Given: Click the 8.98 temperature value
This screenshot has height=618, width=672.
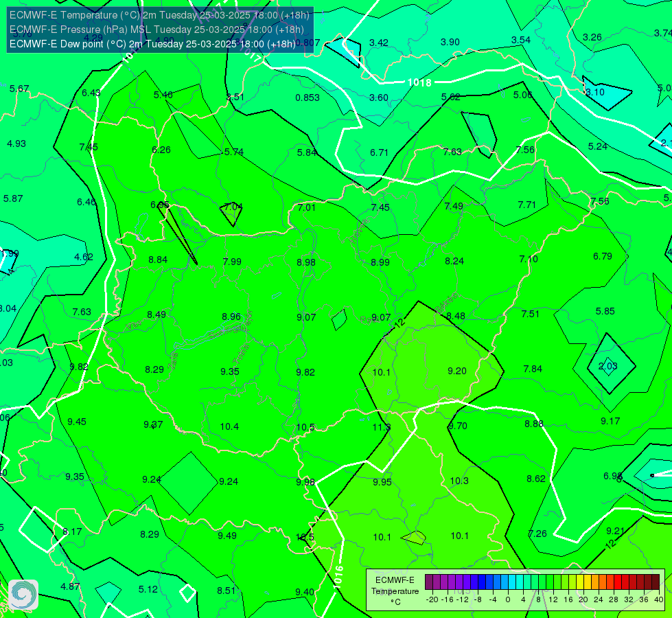Looking at the screenshot, I should 306,262.
